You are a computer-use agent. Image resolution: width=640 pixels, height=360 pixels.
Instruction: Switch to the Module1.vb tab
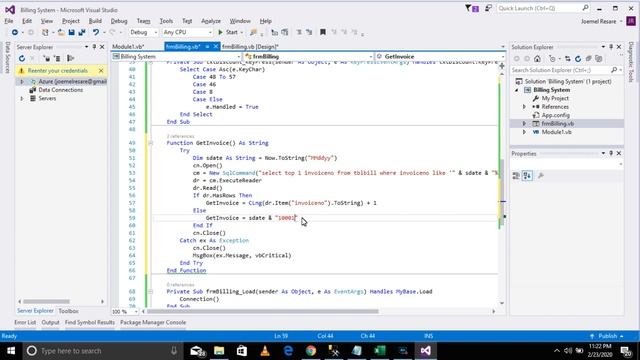click(128, 47)
